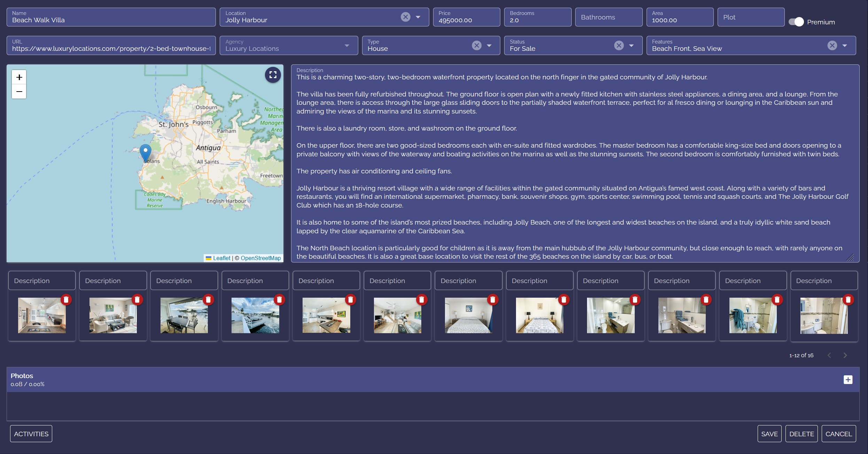Clear the Jolly Harbour location value

pyautogui.click(x=405, y=17)
